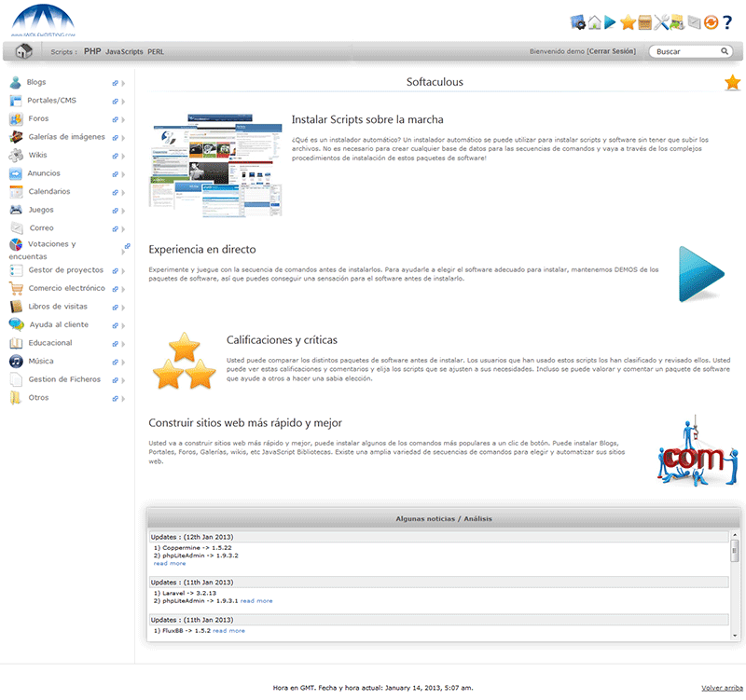Click the yellow star beside Softaculous heading
746x700 pixels.
[732, 82]
